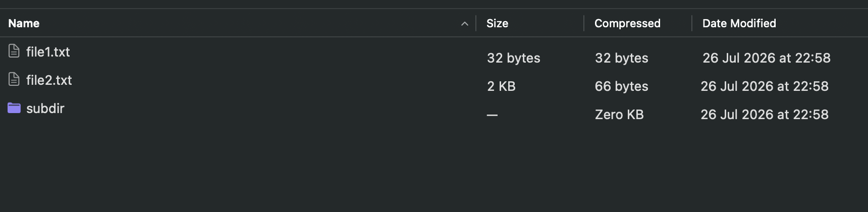Click the file2.txt document icon
This screenshot has height=212, width=868.
(14, 79)
